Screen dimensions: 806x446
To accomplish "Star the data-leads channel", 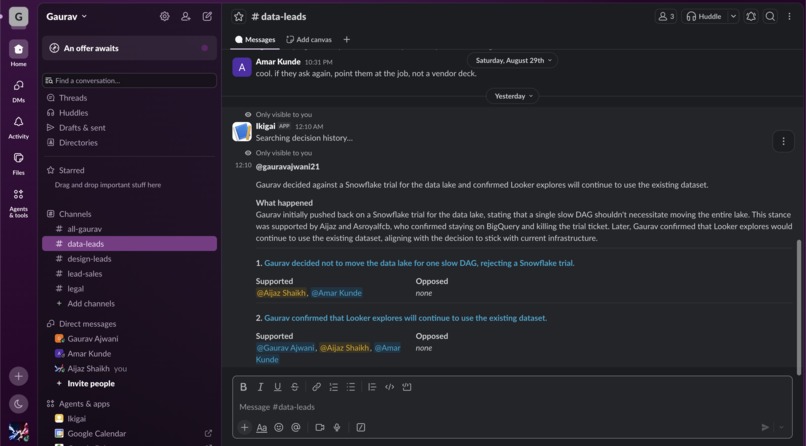I will (x=239, y=16).
